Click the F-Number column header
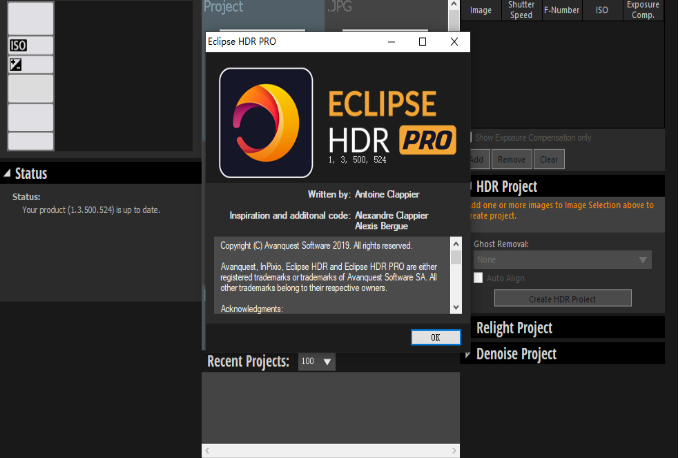 (x=561, y=10)
